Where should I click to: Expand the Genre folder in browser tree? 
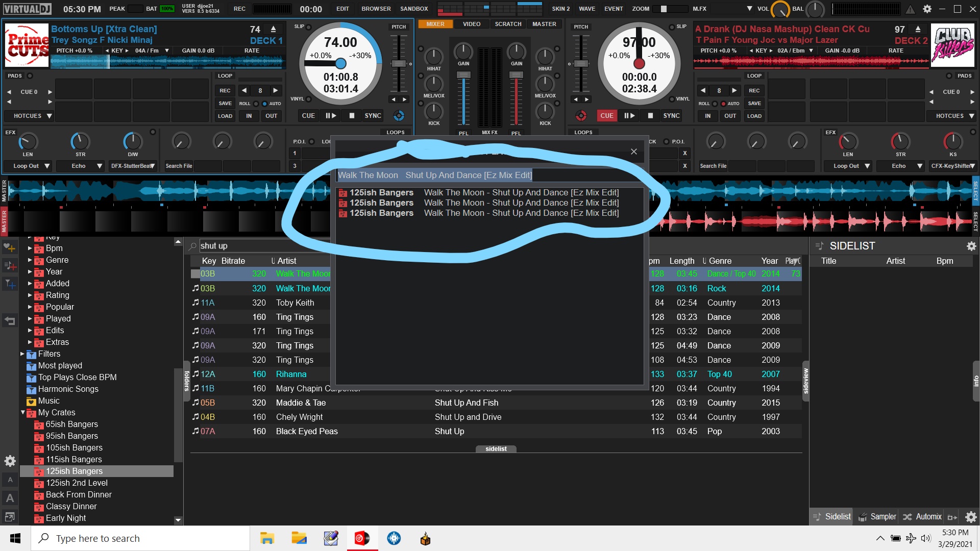pyautogui.click(x=30, y=260)
